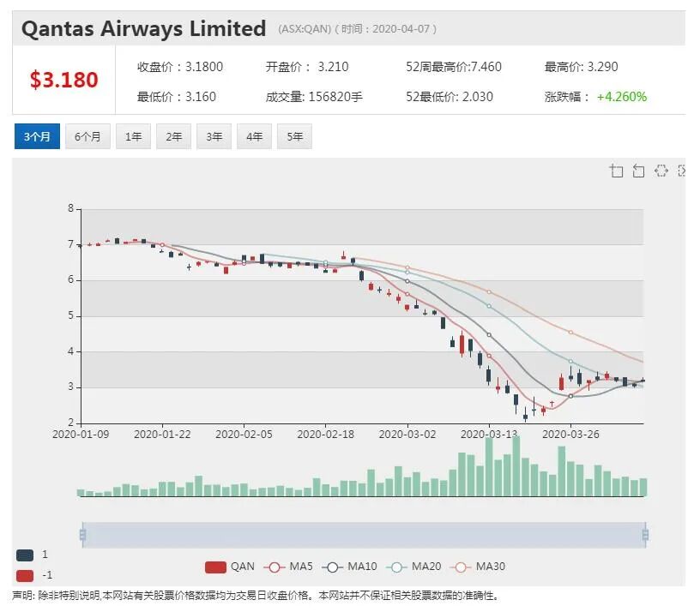Click the (ASX:QAN) ticker label
This screenshot has height=612, width=700.
[x=305, y=29]
